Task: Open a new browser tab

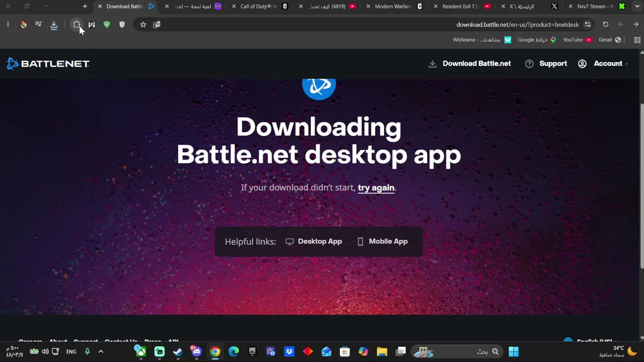Action: coord(85,7)
